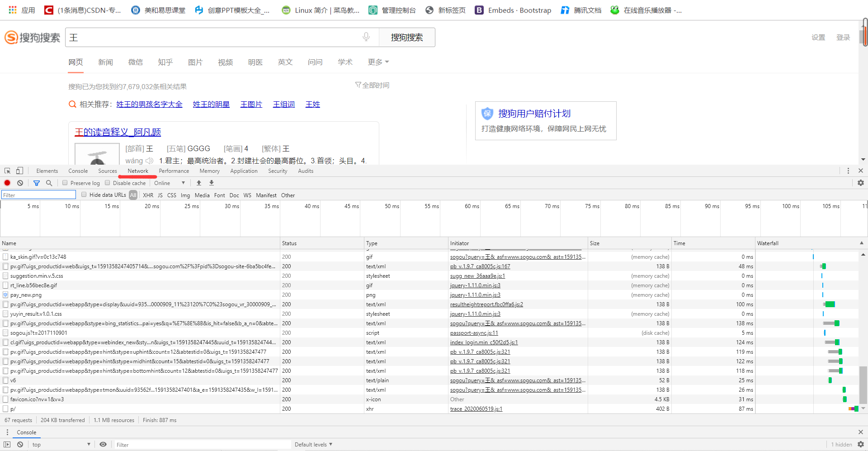Check the Hide data URLs checkbox
This screenshot has width=868, height=451.
(x=84, y=195)
